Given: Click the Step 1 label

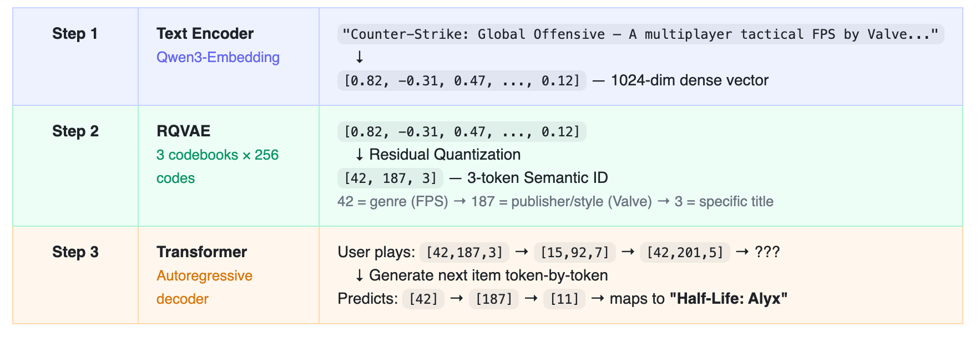Looking at the screenshot, I should 75,34.
